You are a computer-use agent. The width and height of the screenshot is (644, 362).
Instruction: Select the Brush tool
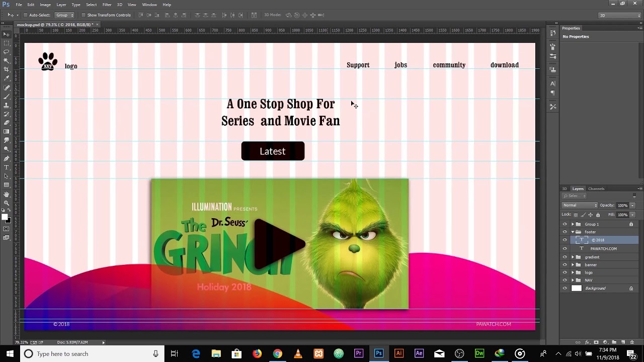[6, 97]
